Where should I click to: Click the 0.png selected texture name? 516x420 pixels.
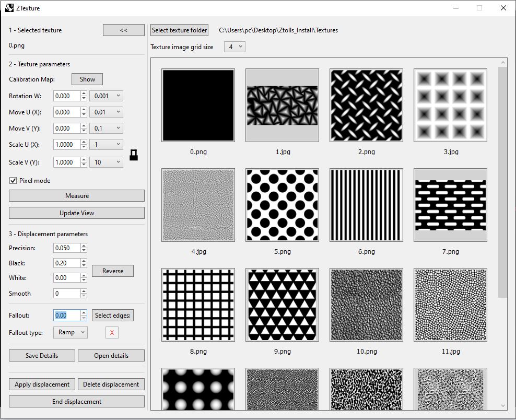pyautogui.click(x=17, y=45)
